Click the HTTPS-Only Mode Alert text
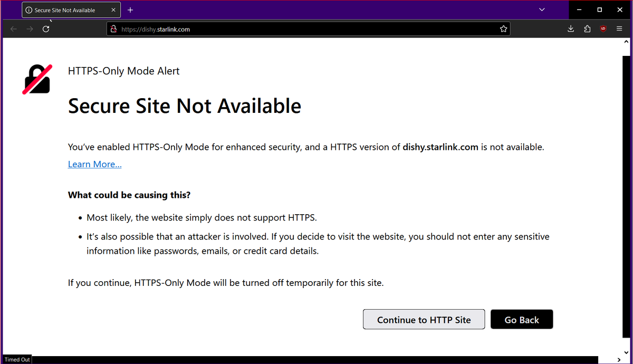 [124, 71]
